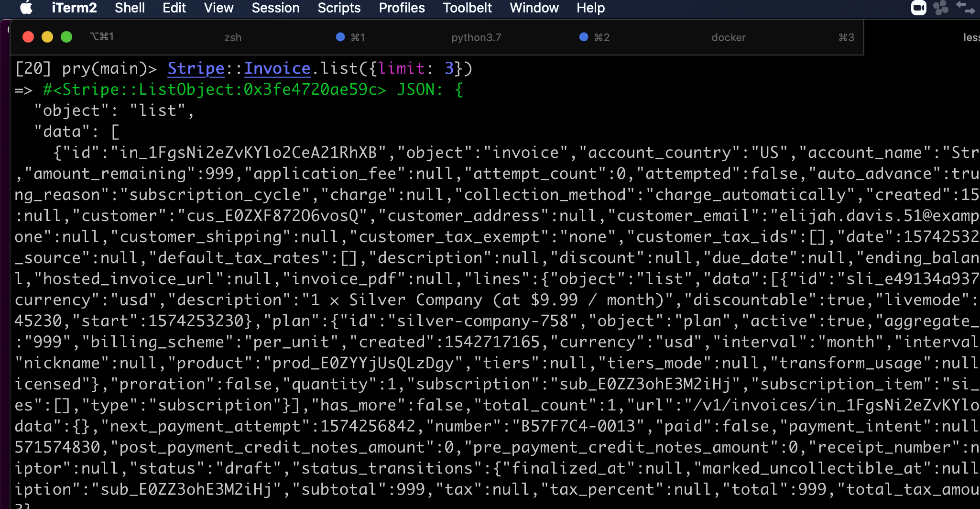The image size is (980, 509).
Task: Switch to the python3.7 tab
Action: (x=476, y=37)
